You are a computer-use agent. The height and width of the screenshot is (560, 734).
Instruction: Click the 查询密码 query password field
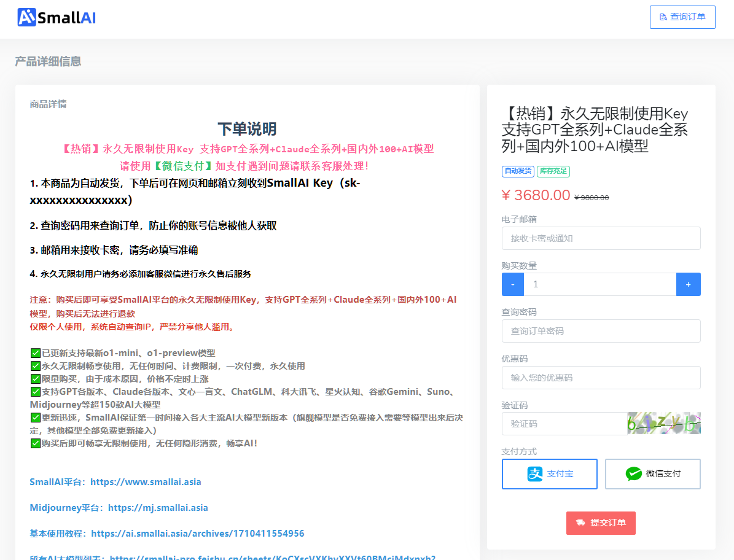[601, 331]
